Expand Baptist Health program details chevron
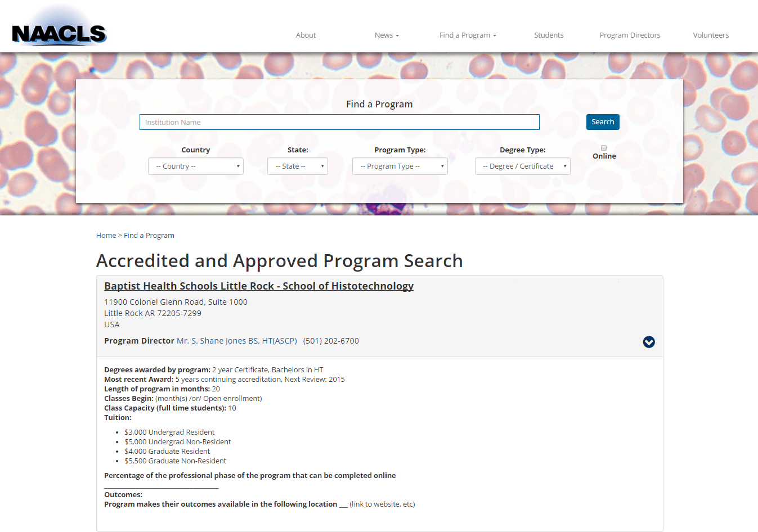Viewport: 758px width, 532px height. 649,342
